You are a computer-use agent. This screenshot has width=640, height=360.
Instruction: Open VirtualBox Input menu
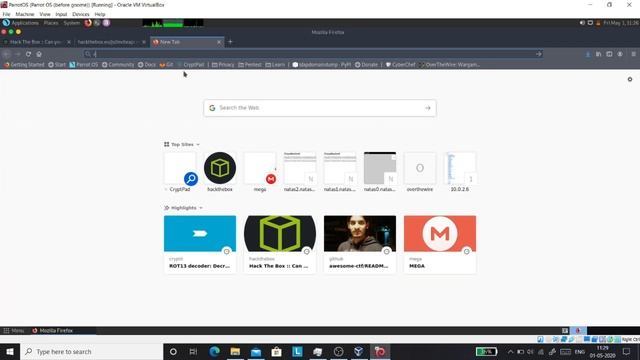tap(61, 14)
